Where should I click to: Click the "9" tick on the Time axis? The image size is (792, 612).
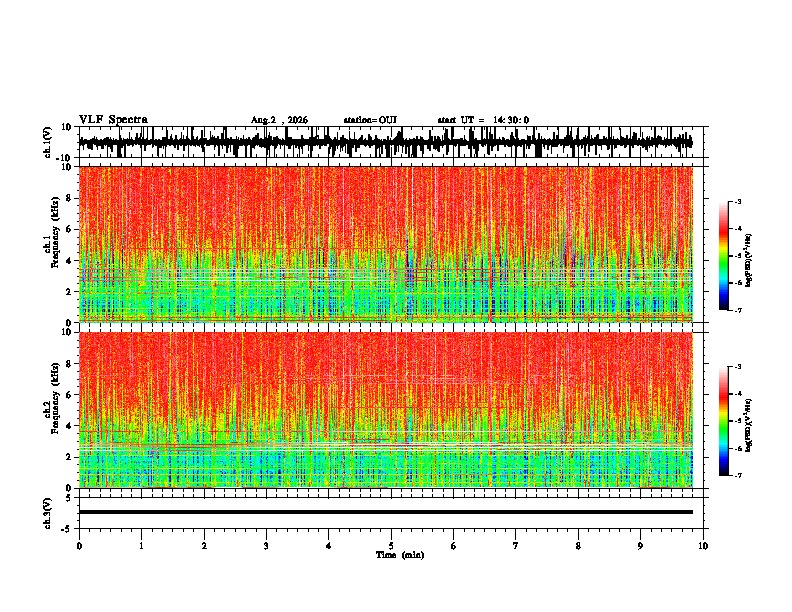[640, 546]
